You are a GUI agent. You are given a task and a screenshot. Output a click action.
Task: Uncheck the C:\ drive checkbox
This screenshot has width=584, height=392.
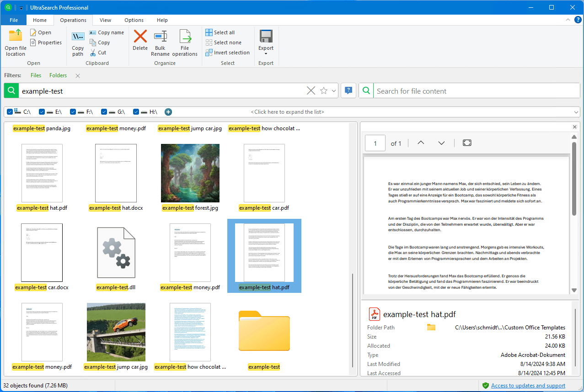10,112
